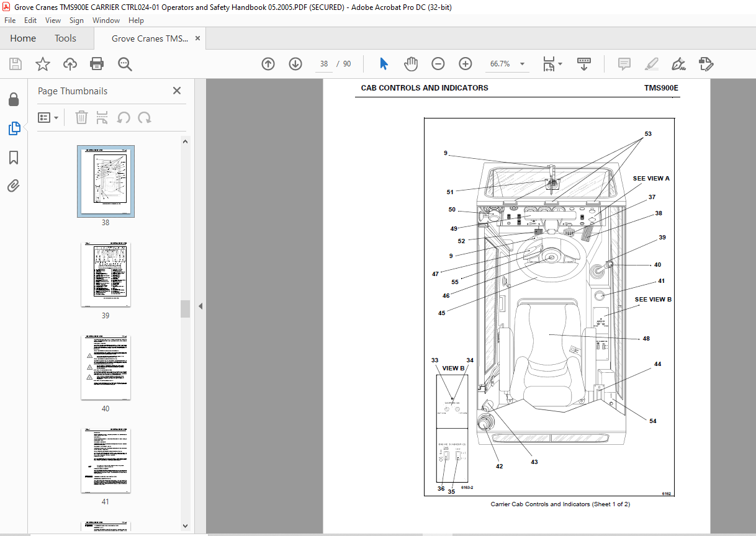
Task: Select the Grove Cranes TMS document tab
Action: [x=150, y=38]
